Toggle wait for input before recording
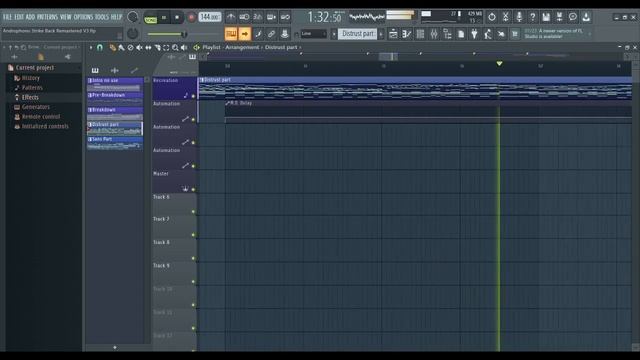 pos(244,17)
